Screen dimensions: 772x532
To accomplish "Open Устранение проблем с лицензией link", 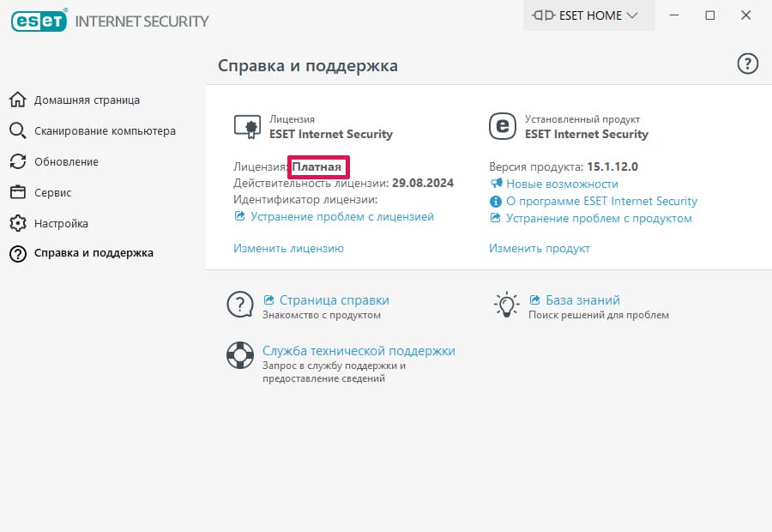I will click(x=341, y=217).
